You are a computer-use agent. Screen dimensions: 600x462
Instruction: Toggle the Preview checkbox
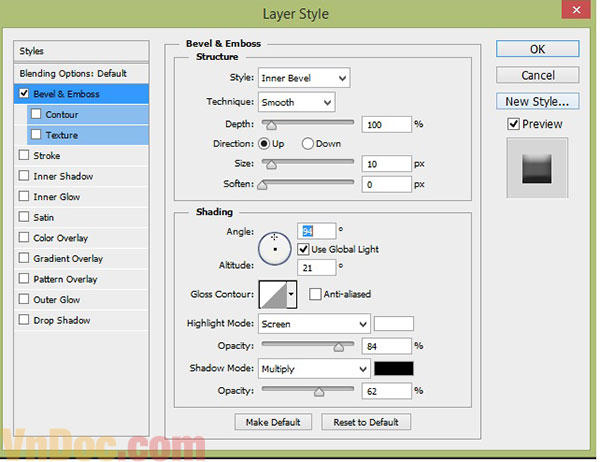[513, 124]
